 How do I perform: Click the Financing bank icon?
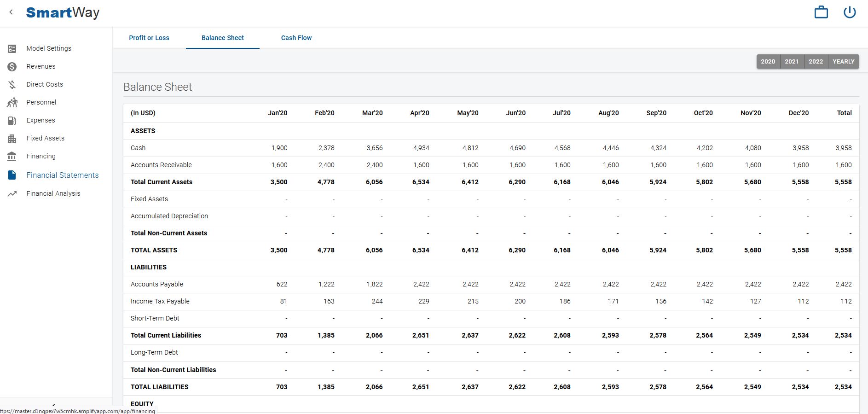tap(12, 156)
